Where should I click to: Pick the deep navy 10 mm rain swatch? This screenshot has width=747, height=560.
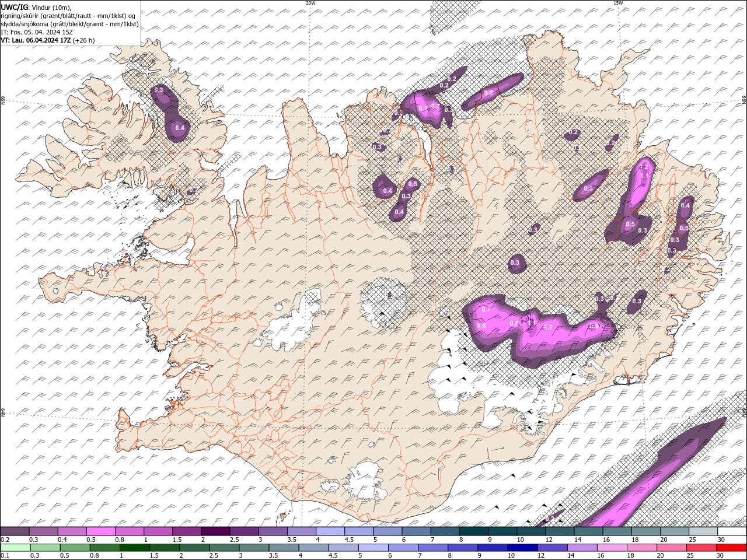click(522, 548)
